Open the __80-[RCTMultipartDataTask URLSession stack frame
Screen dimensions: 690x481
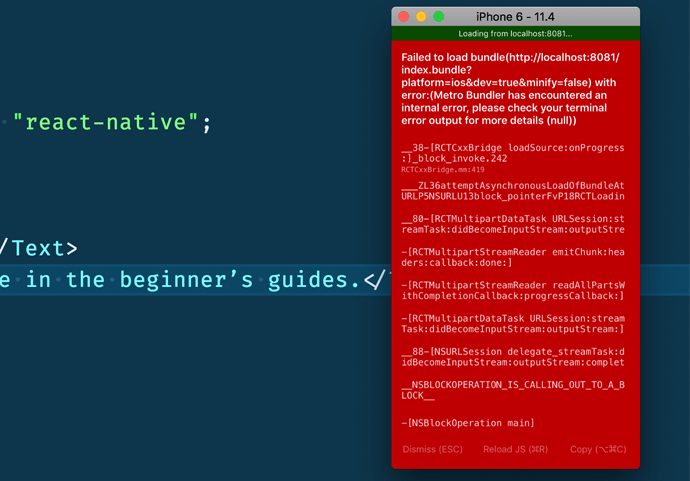click(x=513, y=224)
